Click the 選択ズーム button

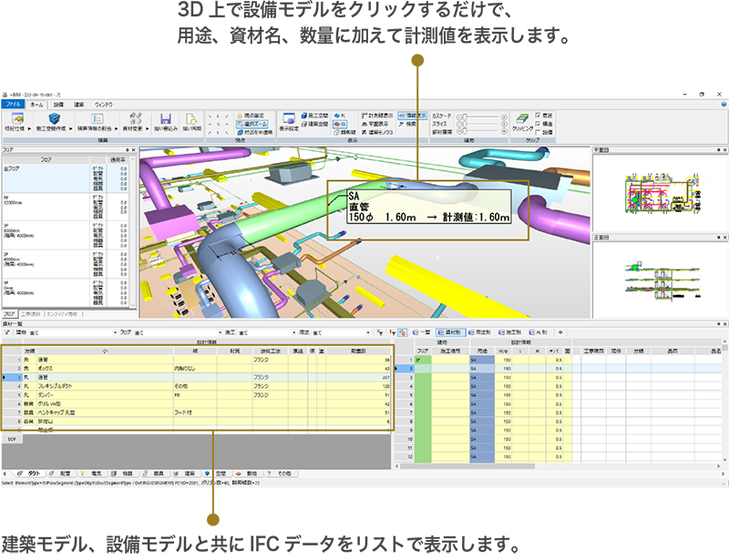pyautogui.click(x=241, y=124)
